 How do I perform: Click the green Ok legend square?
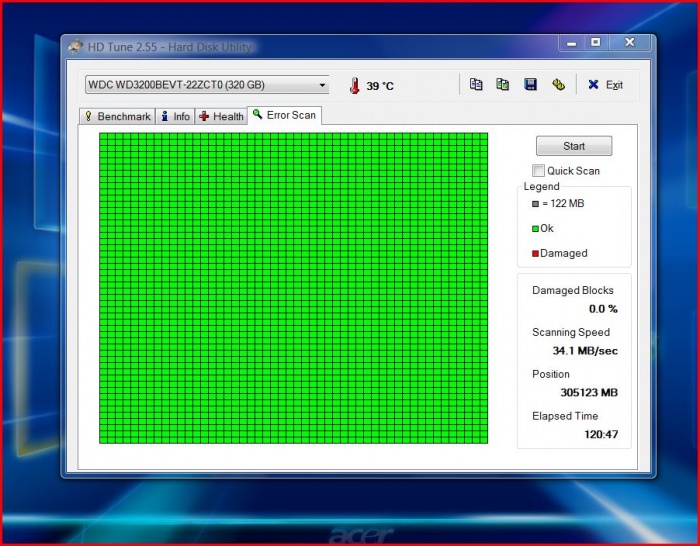[x=535, y=229]
